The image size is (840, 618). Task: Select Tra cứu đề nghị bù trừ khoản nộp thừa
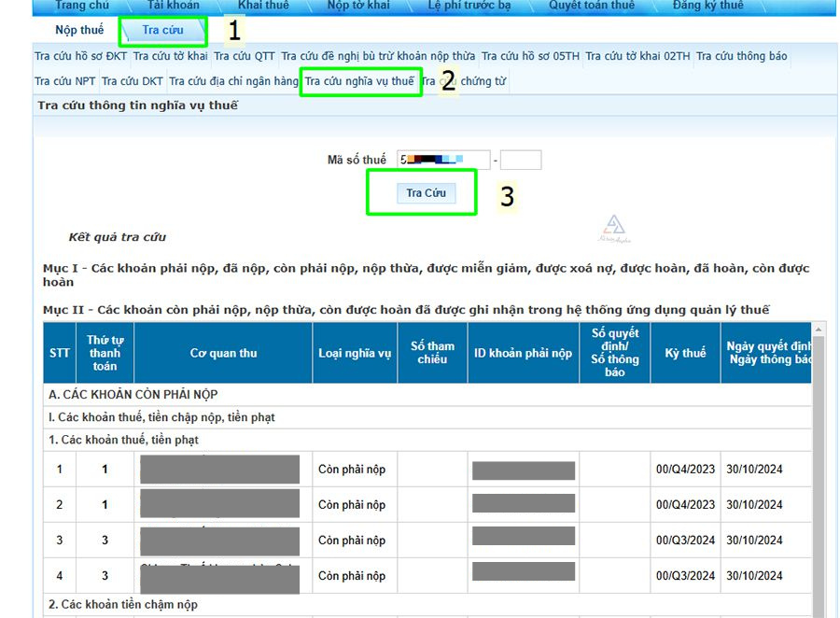378,57
